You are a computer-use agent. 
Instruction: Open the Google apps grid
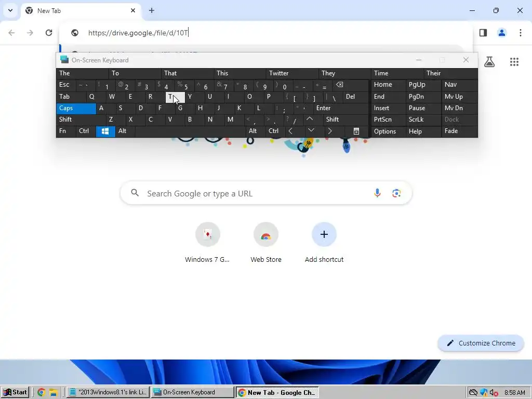514,61
